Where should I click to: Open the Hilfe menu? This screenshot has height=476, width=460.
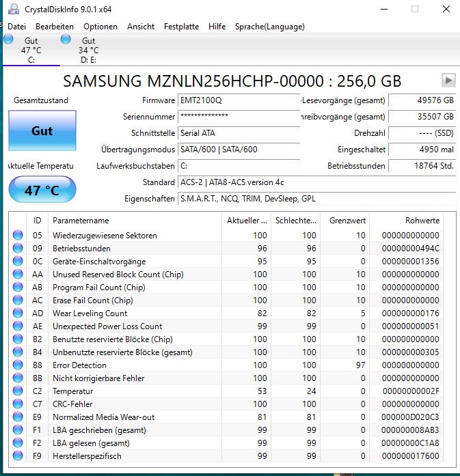pos(217,27)
